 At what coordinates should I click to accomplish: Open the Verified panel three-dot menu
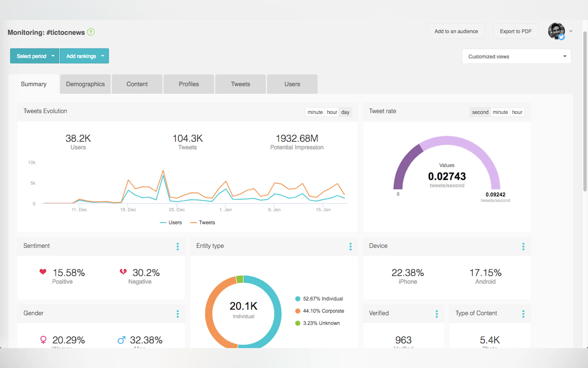(x=437, y=314)
